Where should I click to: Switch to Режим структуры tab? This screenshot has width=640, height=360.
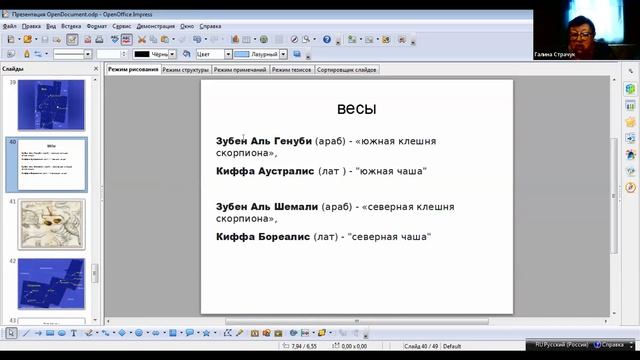[185, 70]
